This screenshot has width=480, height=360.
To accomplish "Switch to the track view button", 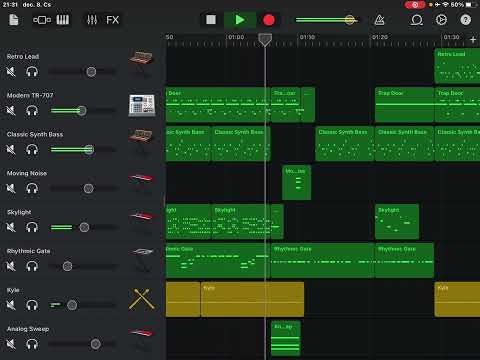I will (42, 20).
